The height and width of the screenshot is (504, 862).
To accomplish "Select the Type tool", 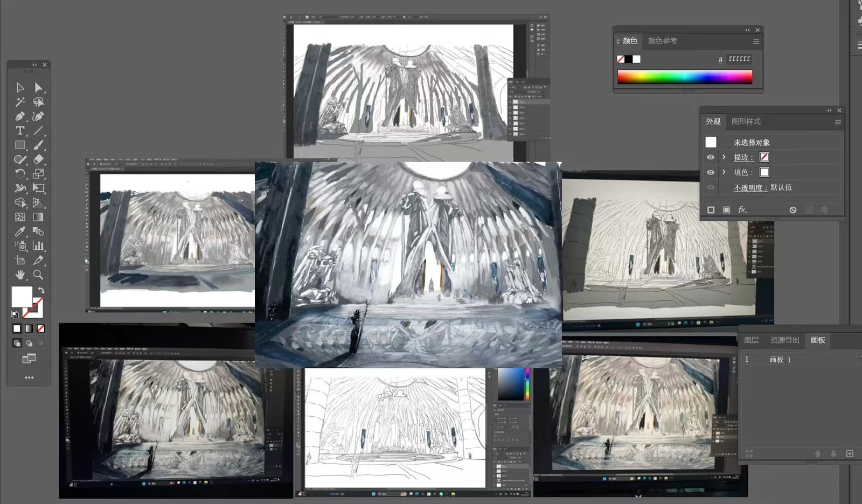I will (20, 131).
